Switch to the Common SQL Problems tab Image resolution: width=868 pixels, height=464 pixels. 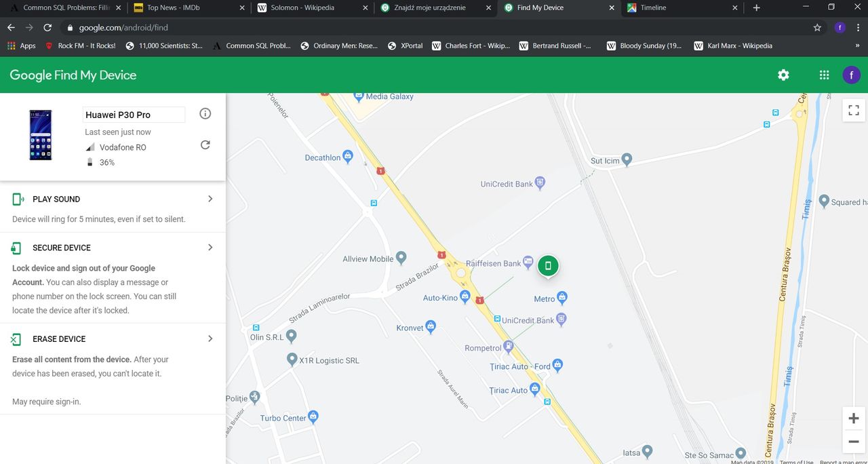coord(64,8)
